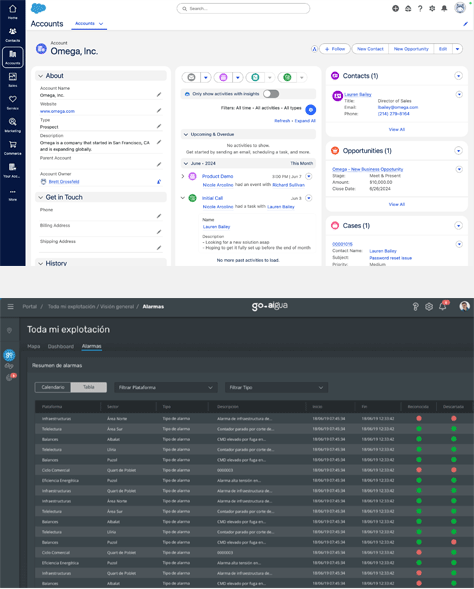Click the new event activity icon
The width and height of the screenshot is (474, 589).
coord(223,77)
